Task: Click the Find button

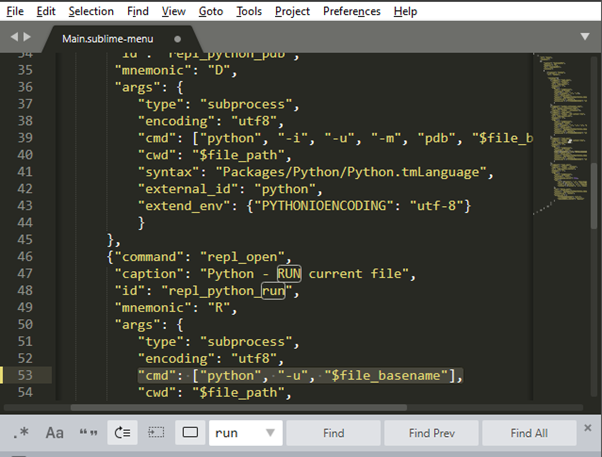Action: (333, 433)
